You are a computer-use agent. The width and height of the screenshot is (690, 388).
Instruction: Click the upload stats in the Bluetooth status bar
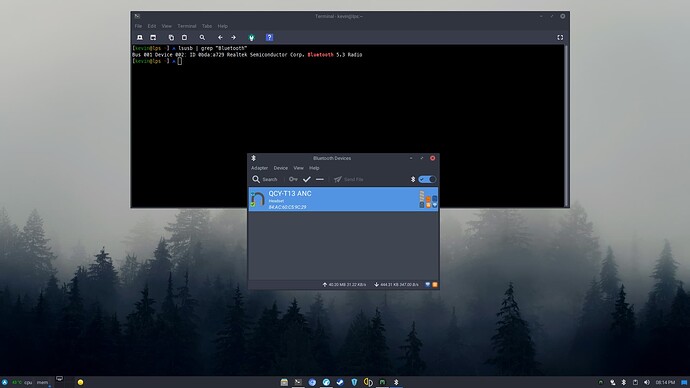click(x=344, y=285)
